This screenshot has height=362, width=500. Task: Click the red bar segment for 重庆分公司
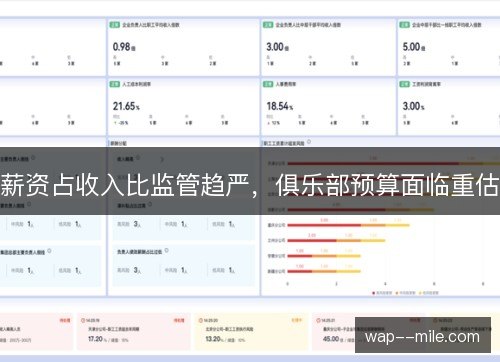point(324,225)
